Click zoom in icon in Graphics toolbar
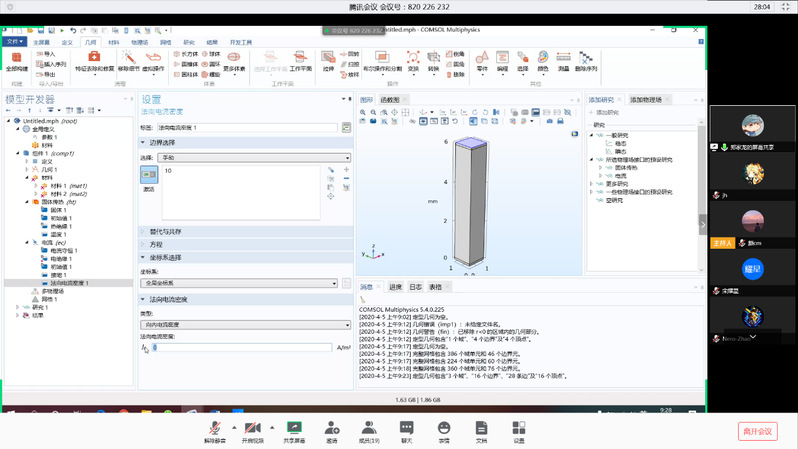Screen dimensions: 798x449 pyautogui.click(x=363, y=112)
